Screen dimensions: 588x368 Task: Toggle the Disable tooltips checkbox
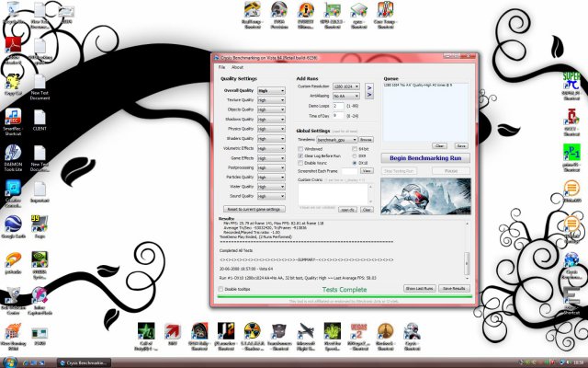click(220, 289)
